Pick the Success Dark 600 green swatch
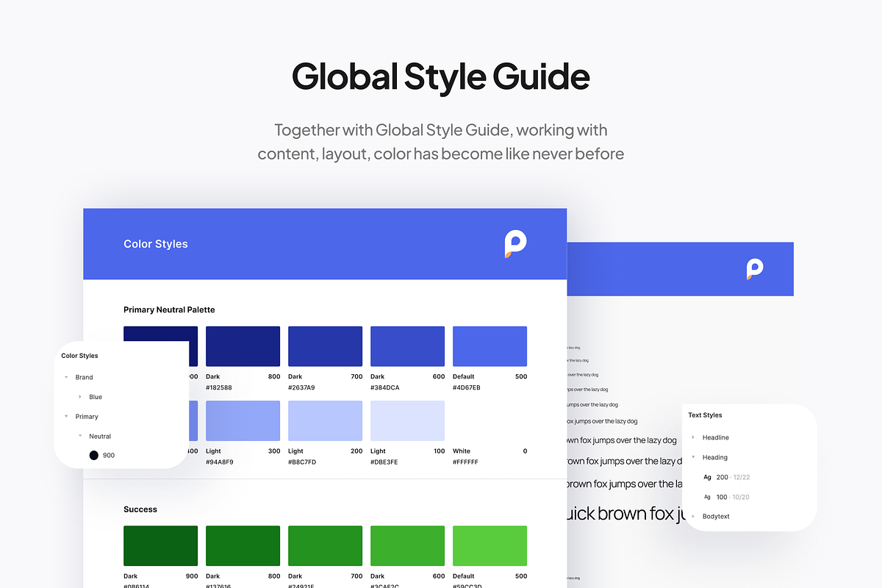This screenshot has width=882, height=588. (x=407, y=546)
